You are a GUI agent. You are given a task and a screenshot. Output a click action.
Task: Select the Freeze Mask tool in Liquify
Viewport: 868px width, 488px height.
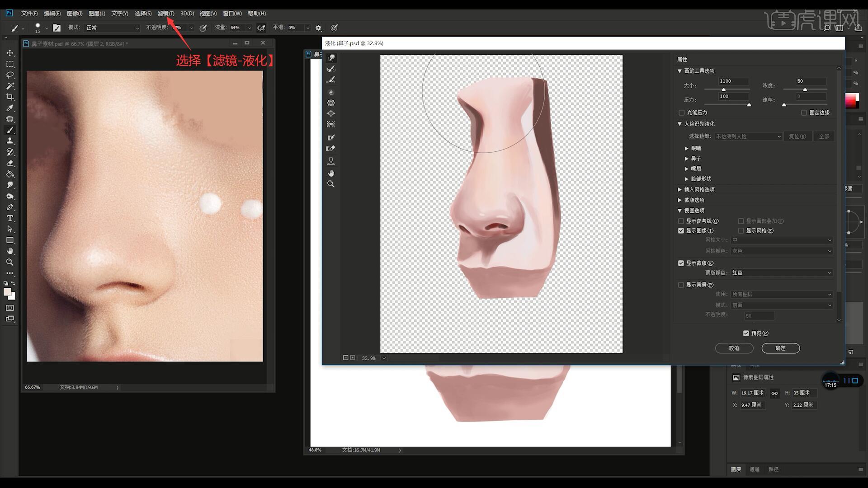331,137
